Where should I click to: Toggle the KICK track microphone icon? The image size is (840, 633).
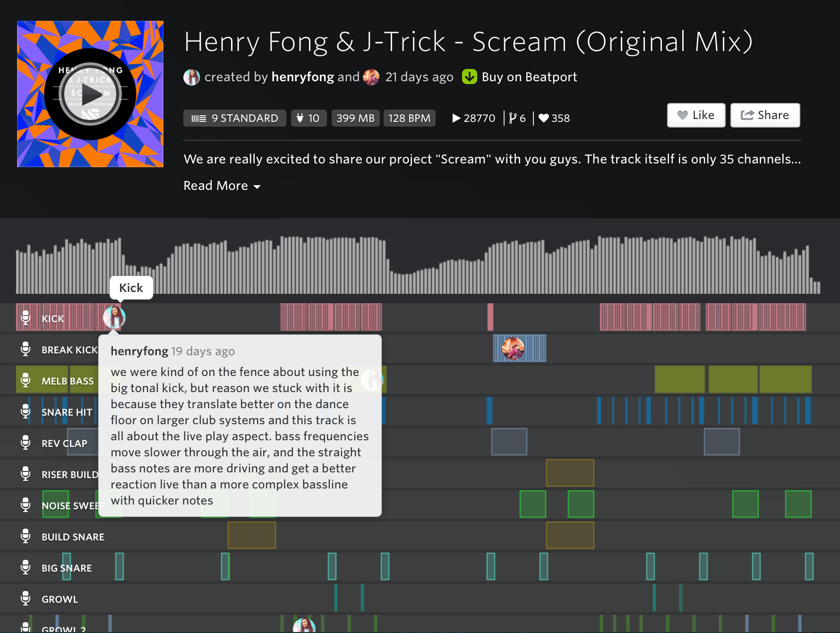[26, 318]
